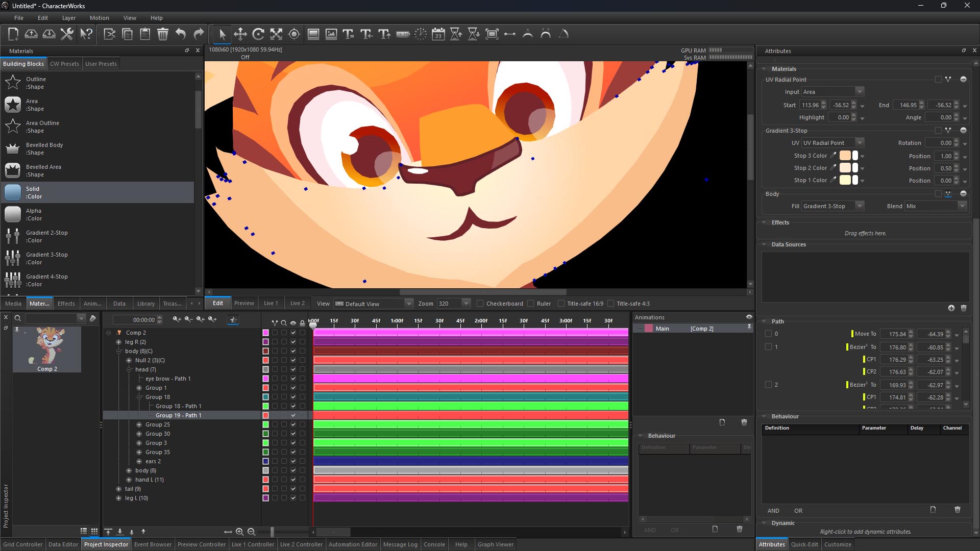
Task: Open the Motion menu
Action: pyautogui.click(x=99, y=18)
